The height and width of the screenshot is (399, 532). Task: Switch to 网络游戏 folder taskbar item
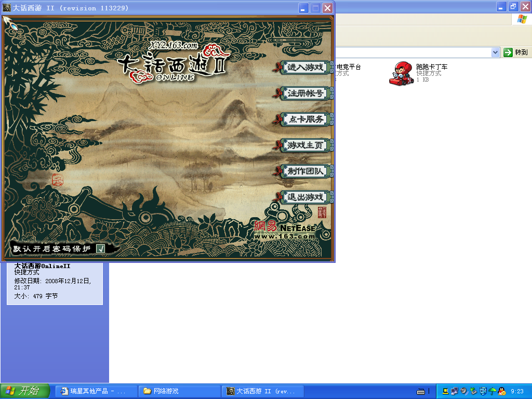click(180, 391)
